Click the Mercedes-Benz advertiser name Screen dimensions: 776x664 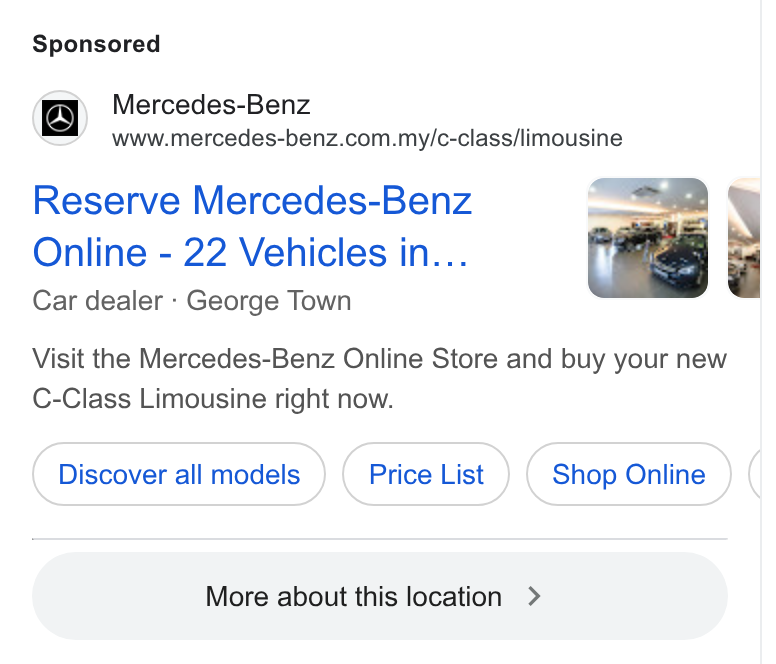click(x=211, y=105)
